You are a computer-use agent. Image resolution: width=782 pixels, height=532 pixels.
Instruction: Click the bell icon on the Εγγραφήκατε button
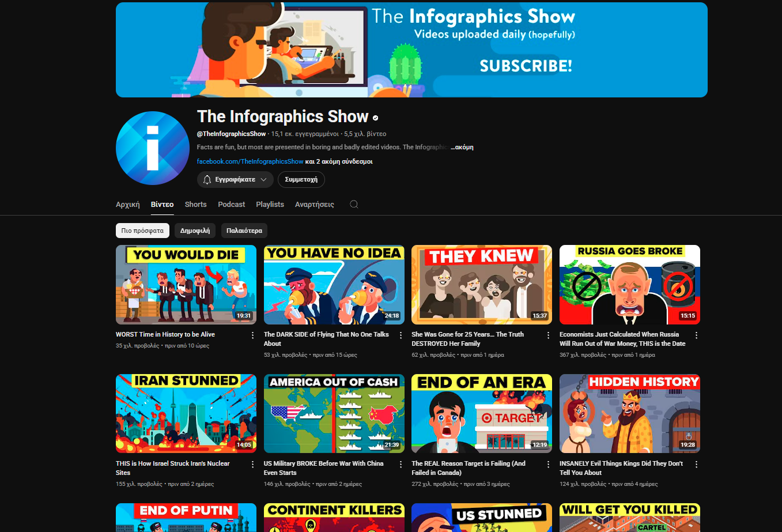(x=207, y=180)
